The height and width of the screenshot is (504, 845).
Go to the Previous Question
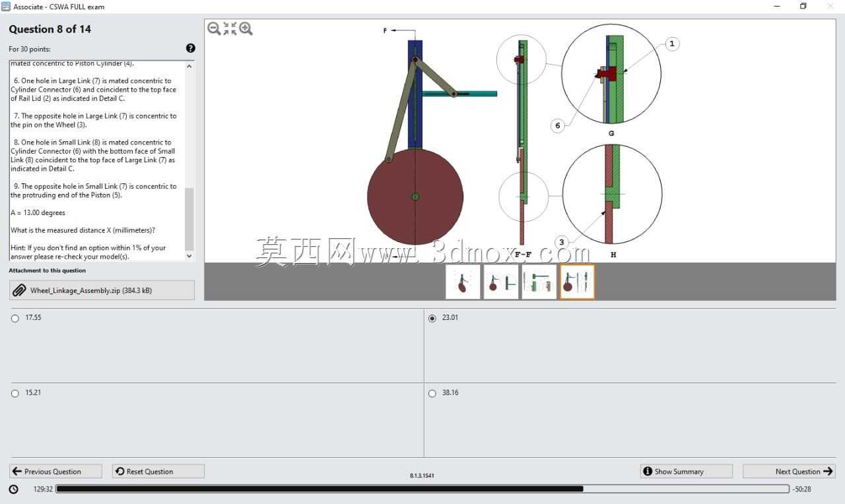coord(55,471)
